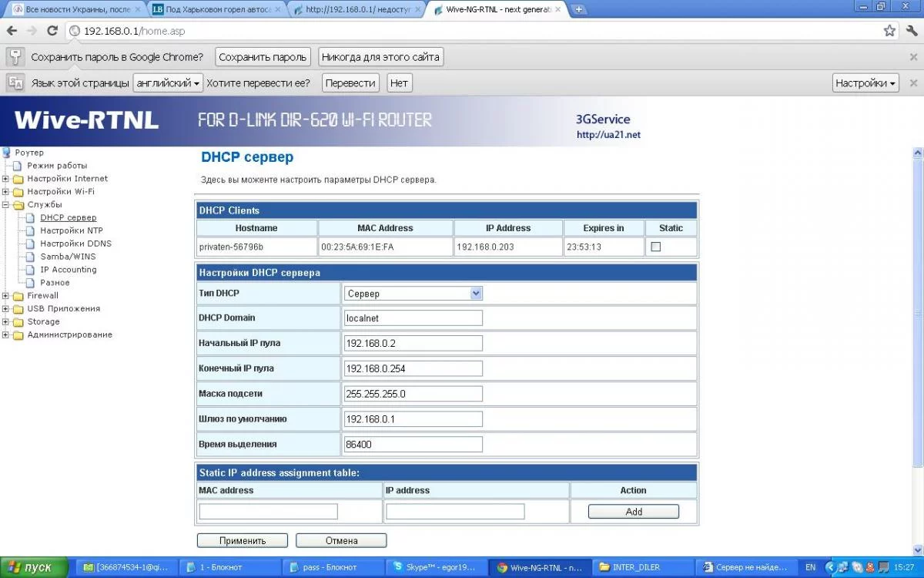Viewport: 924px width, 578px height.
Task: Click the Роутер root icon in tree
Action: 7,153
